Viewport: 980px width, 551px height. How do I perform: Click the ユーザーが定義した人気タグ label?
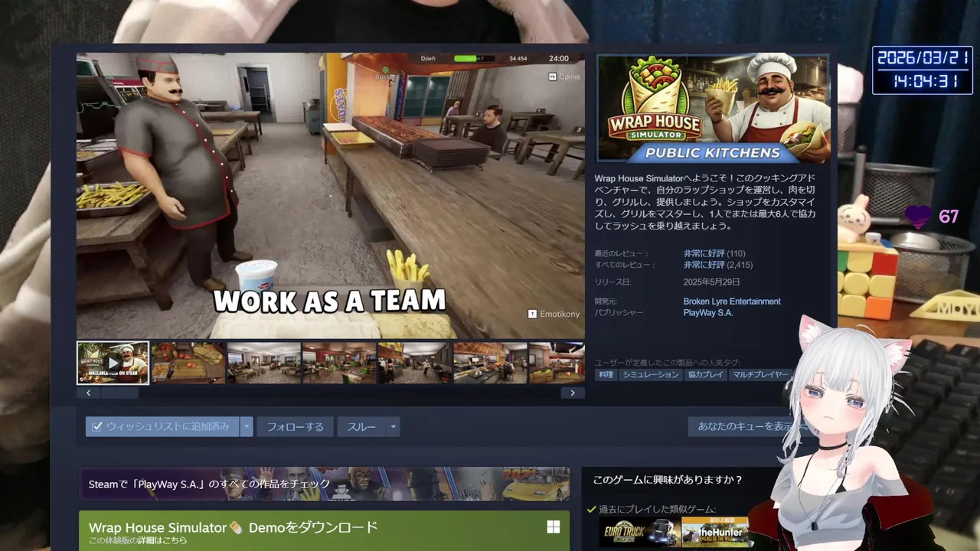668,362
